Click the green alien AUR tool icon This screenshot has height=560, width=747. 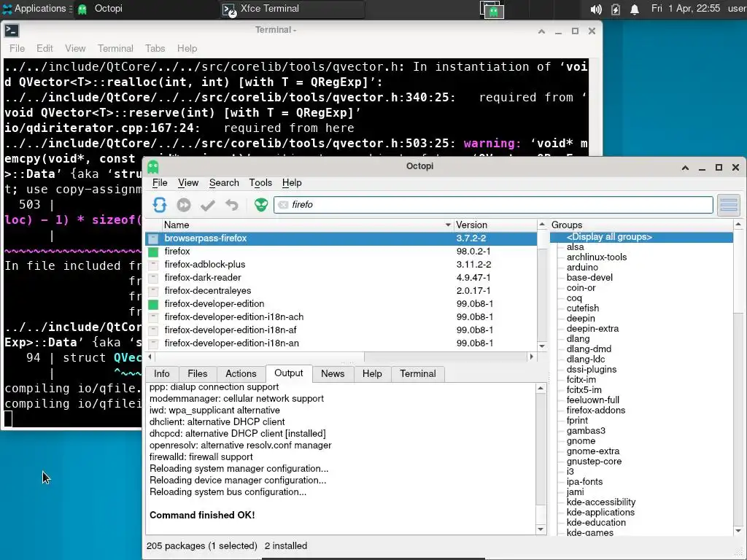(261, 205)
